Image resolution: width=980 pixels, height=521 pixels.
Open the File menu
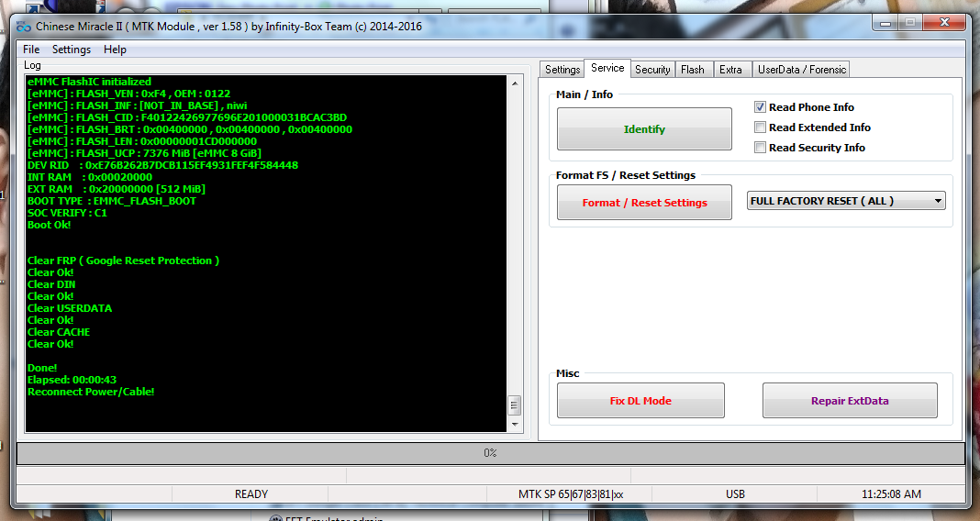[31, 50]
